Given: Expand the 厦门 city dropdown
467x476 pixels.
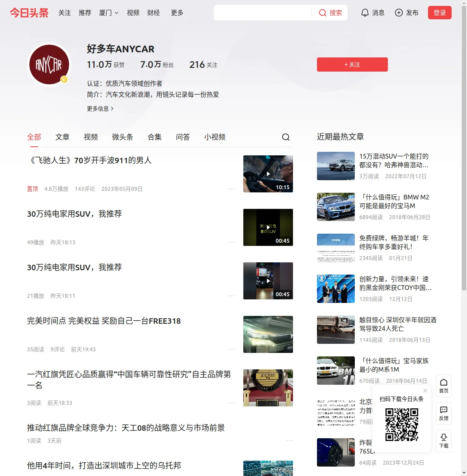Looking at the screenshot, I should pyautogui.click(x=109, y=13).
